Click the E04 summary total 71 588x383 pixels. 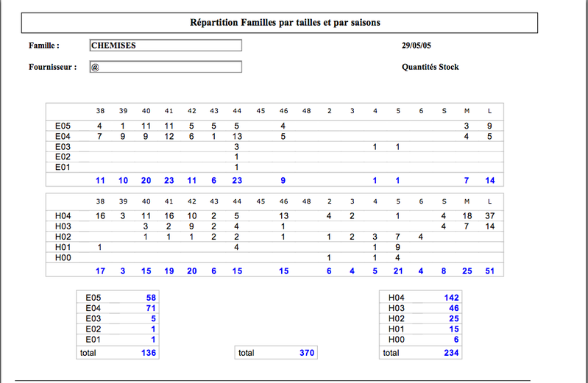151,308
